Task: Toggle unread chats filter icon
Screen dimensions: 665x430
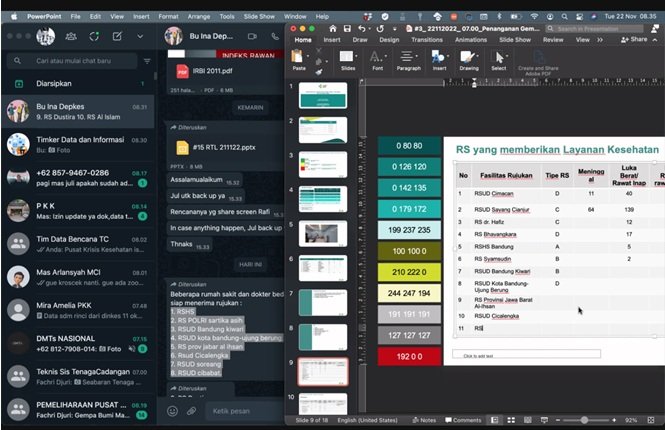Action: click(147, 61)
